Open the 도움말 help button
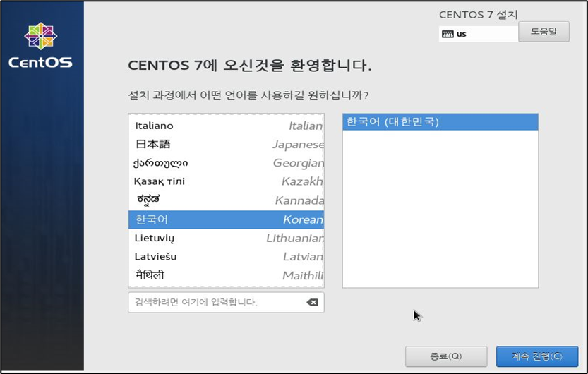This screenshot has height=374, width=588. [544, 32]
